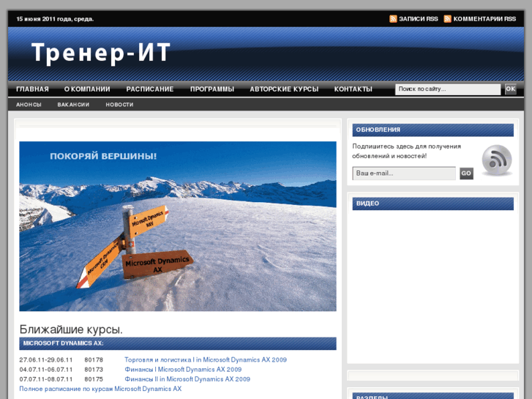The width and height of the screenshot is (532, 399).
Task: Open Финансы I Microsoft Dynamics AX 2009 link
Action: coord(183,370)
